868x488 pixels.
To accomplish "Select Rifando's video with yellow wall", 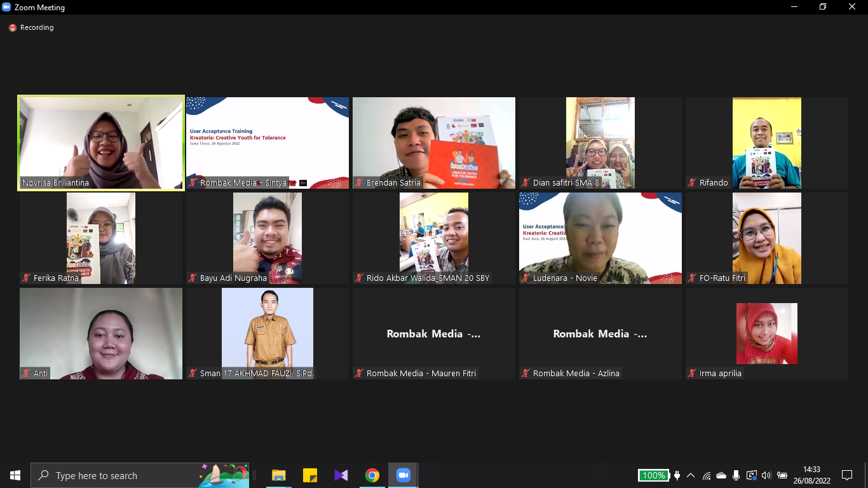I will coord(767,143).
